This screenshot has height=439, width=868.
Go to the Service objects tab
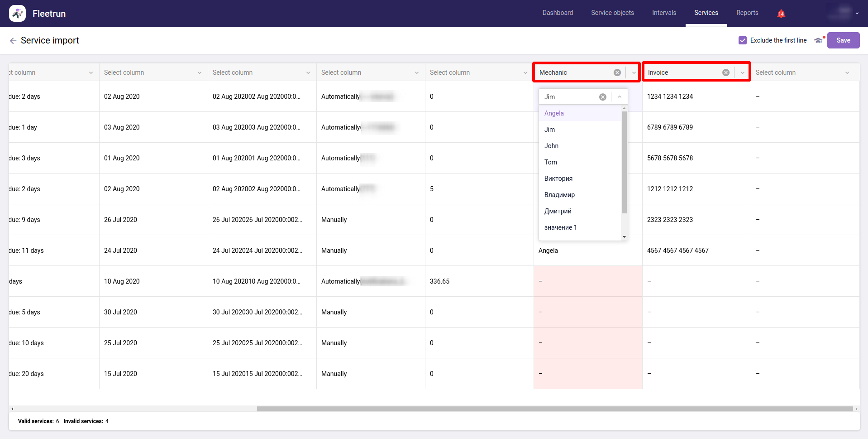(x=612, y=13)
